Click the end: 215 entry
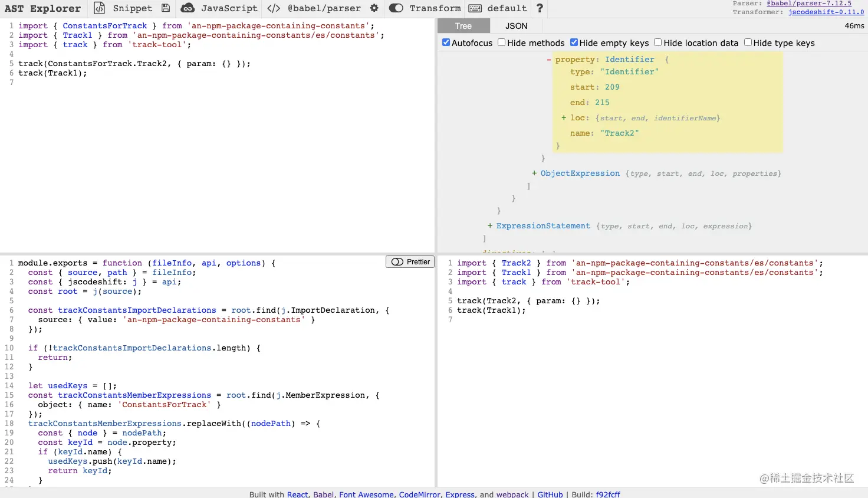868x498 pixels. coord(590,103)
